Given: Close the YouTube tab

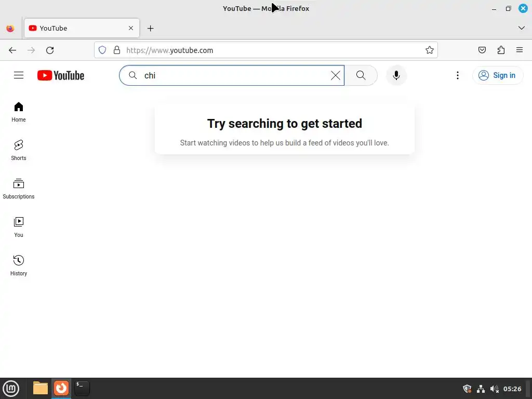Looking at the screenshot, I should 131,28.
